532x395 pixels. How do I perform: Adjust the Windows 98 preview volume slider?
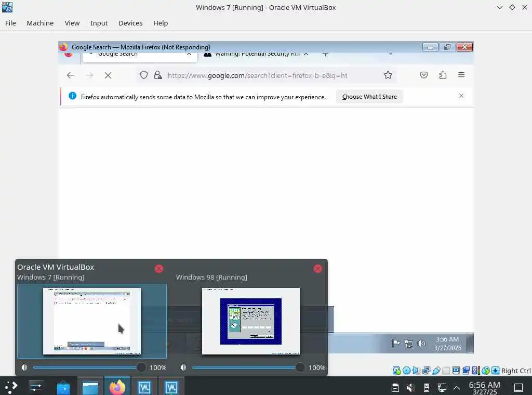[x=248, y=367]
